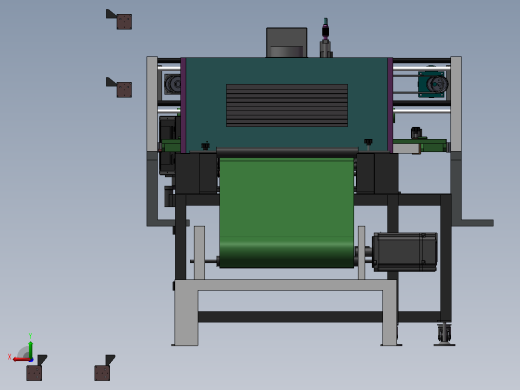Select the sensor mounted above the hood
Image resolution: width=520 pixels, height=390 pixels.
point(326,38)
